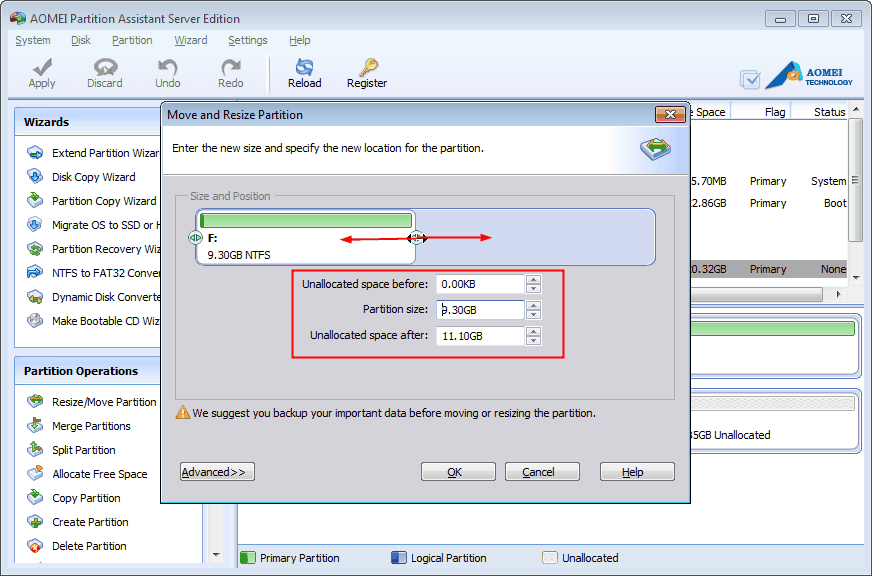Click the Redo arrow icon
The height and width of the screenshot is (576, 872).
tap(230, 67)
